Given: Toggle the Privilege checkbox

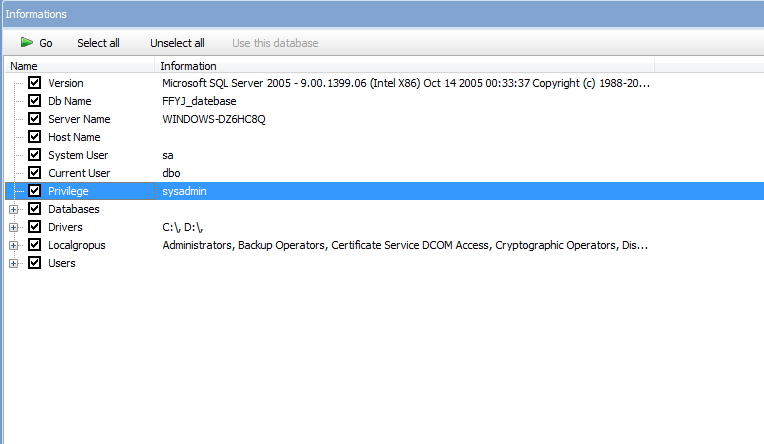Looking at the screenshot, I should [x=34, y=191].
